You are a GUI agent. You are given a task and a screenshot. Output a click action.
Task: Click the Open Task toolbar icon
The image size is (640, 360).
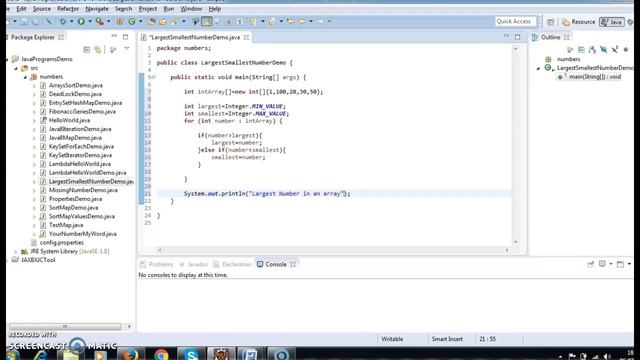[x=162, y=21]
